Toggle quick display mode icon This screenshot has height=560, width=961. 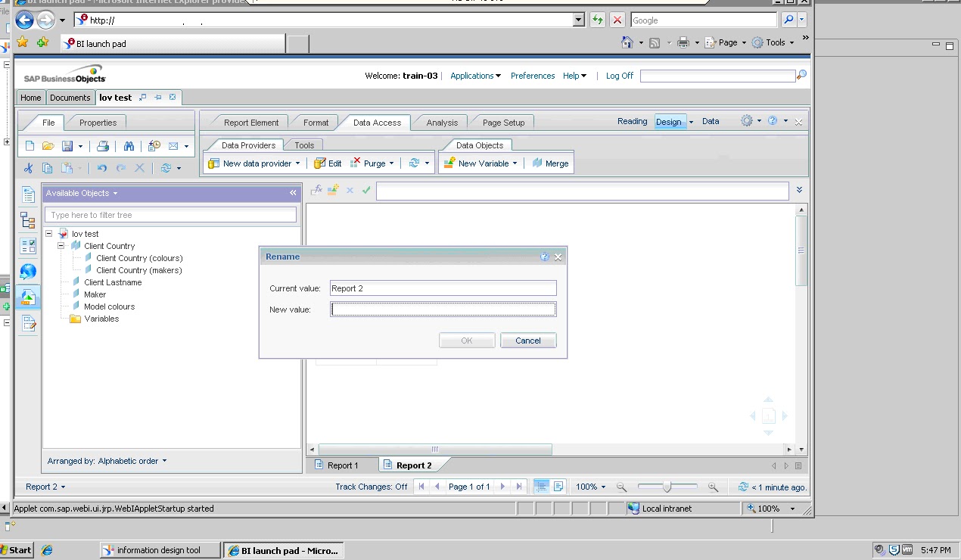click(x=543, y=487)
